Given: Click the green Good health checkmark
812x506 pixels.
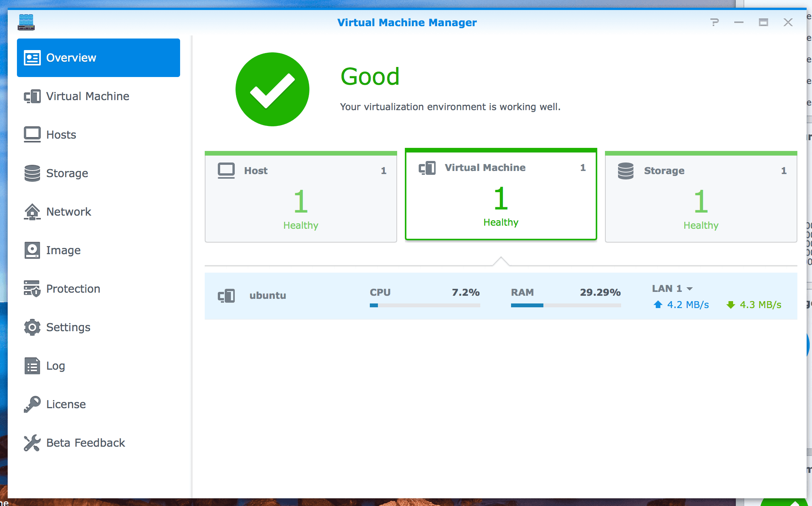Looking at the screenshot, I should point(272,89).
